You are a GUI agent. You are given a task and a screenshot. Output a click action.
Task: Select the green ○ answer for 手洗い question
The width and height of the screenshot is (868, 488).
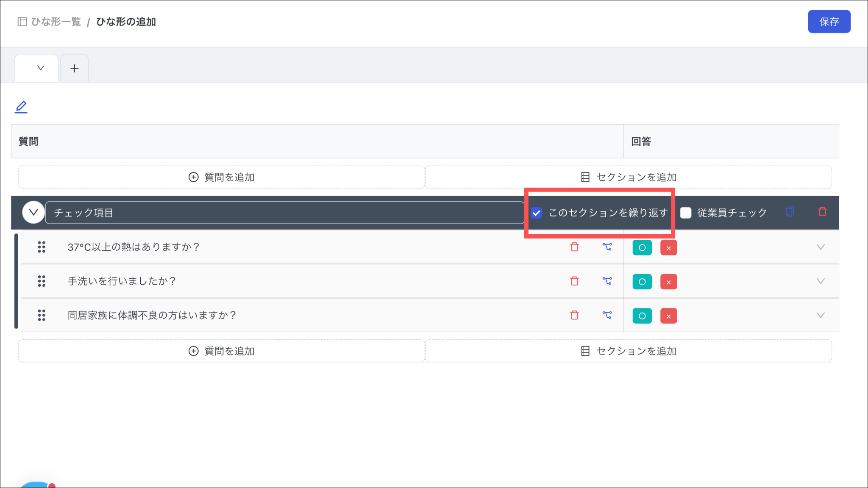(x=642, y=282)
